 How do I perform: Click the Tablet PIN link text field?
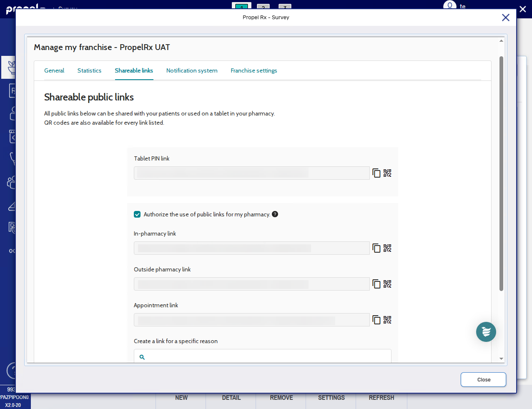pyautogui.click(x=251, y=173)
